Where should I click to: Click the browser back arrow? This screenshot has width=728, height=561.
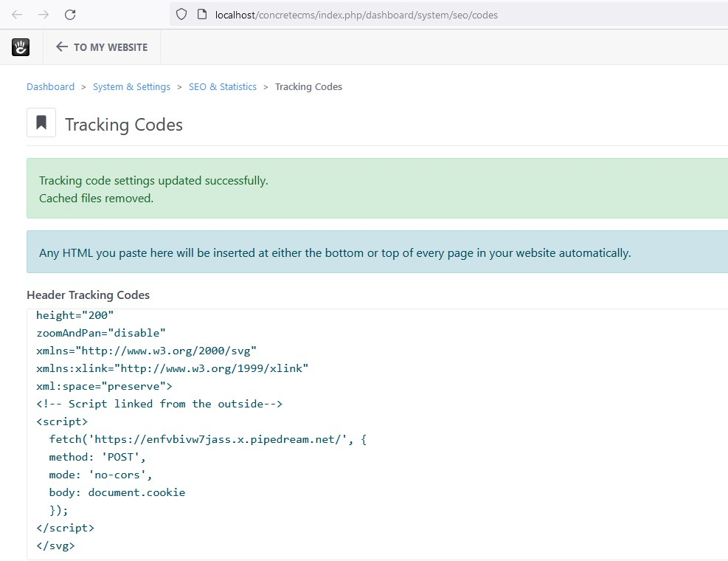coord(17,15)
